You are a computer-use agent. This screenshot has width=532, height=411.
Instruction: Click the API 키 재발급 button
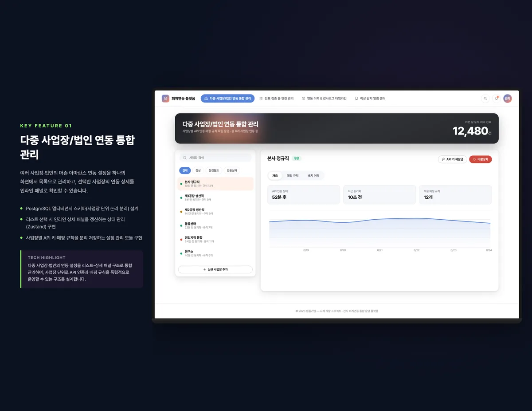pos(452,159)
